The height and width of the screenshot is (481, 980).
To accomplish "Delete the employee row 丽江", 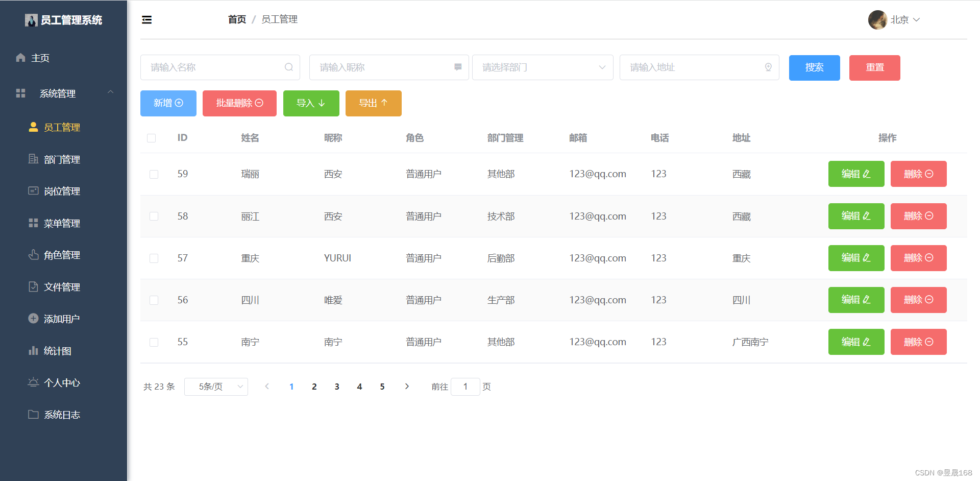I will coord(919,216).
